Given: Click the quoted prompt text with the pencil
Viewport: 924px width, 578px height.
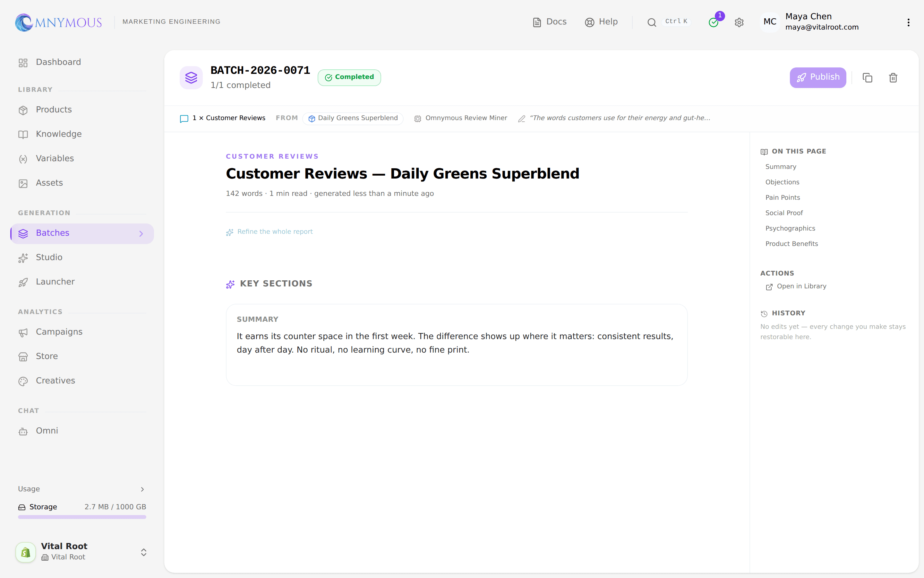Looking at the screenshot, I should pyautogui.click(x=614, y=118).
